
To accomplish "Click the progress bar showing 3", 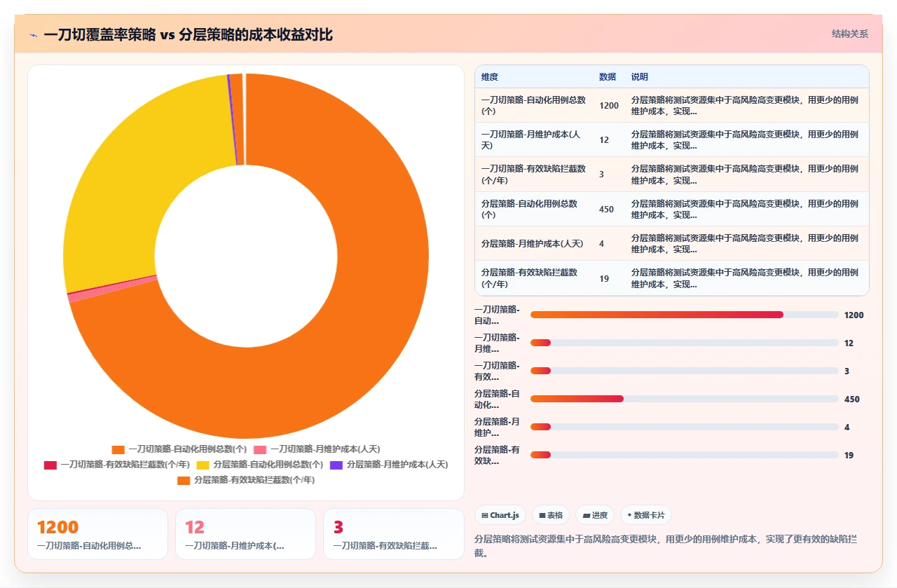I will [684, 371].
